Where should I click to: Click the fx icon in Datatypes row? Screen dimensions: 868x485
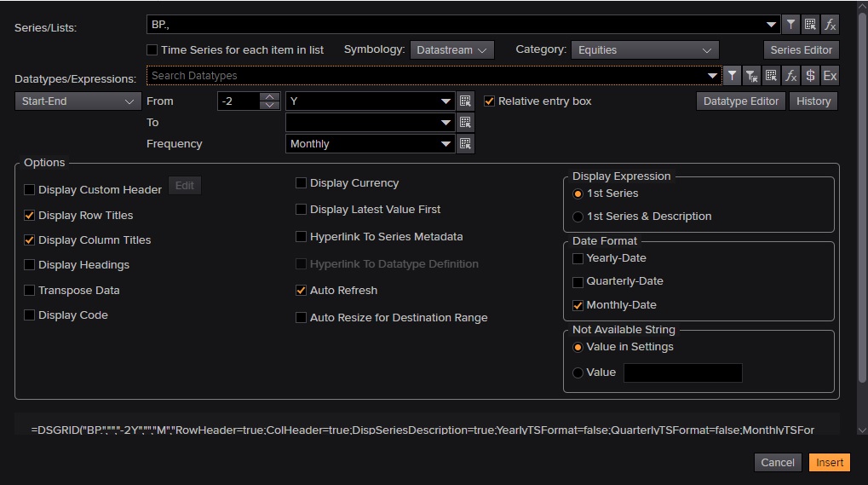(790, 76)
